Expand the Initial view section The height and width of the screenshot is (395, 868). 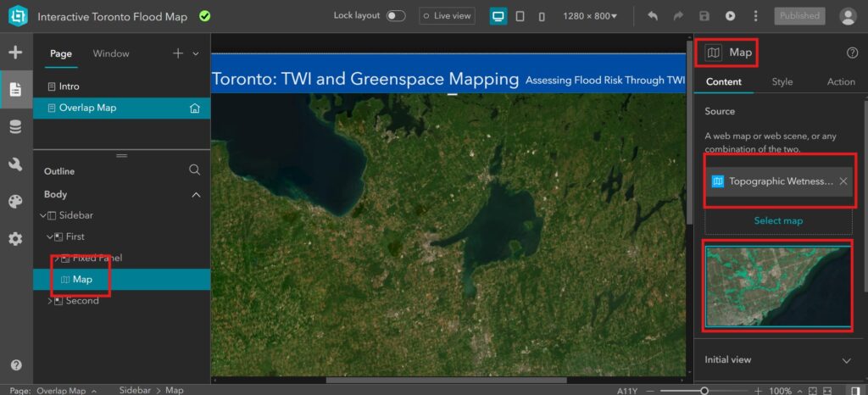[778, 359]
